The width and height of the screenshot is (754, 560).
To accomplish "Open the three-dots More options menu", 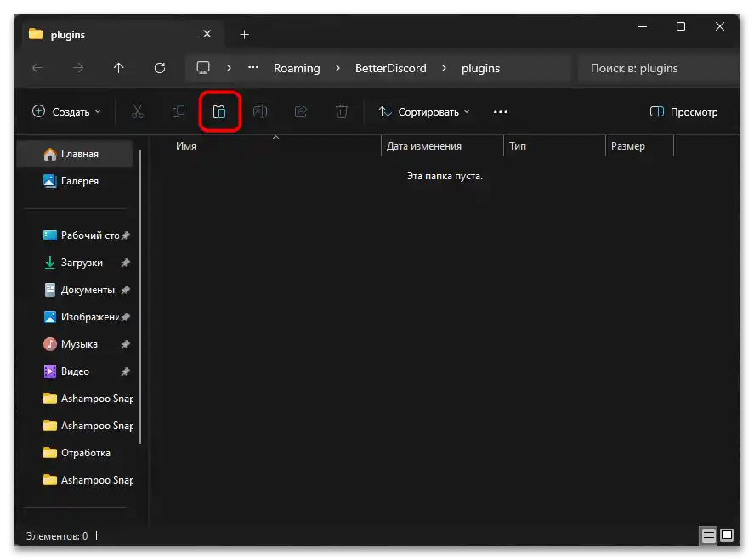I will (x=501, y=112).
